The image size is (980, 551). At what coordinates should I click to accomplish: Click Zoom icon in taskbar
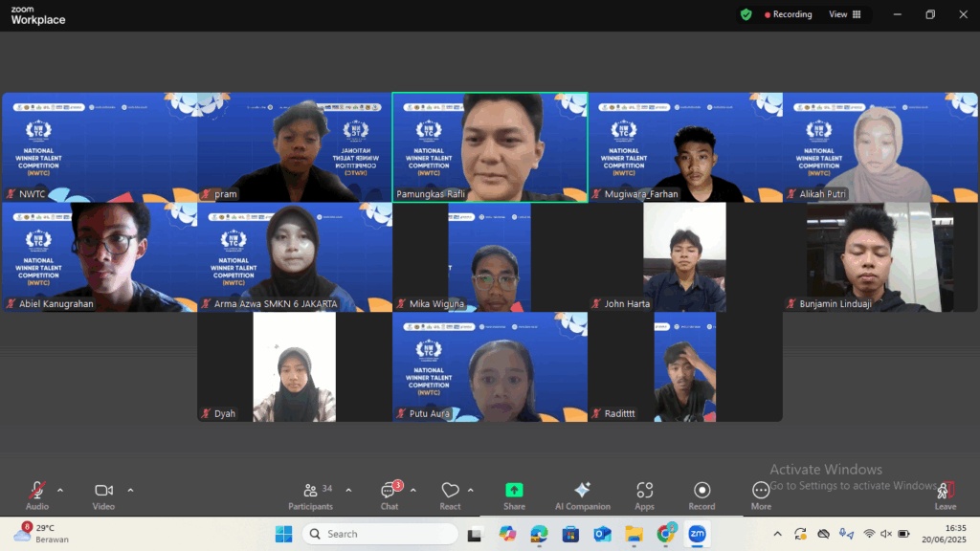697,534
